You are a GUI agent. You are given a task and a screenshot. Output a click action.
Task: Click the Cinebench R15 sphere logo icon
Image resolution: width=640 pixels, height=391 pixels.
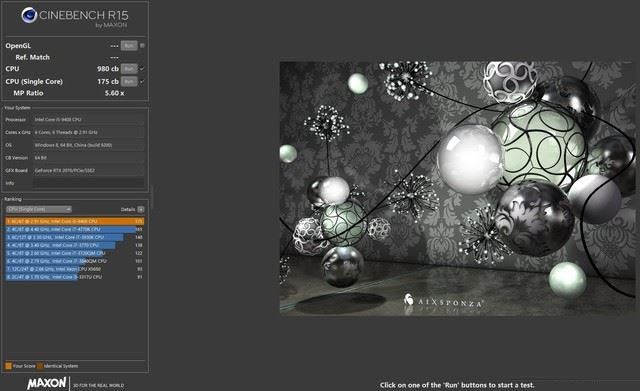[x=29, y=16]
